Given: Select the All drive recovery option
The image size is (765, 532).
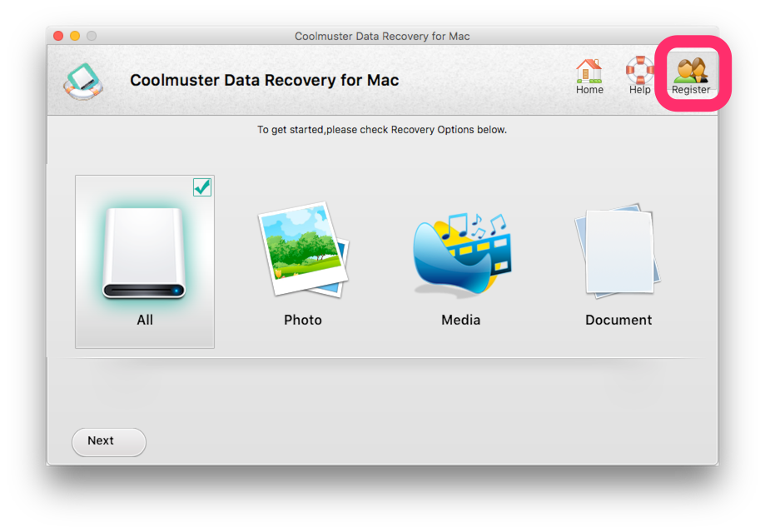Looking at the screenshot, I should [144, 261].
